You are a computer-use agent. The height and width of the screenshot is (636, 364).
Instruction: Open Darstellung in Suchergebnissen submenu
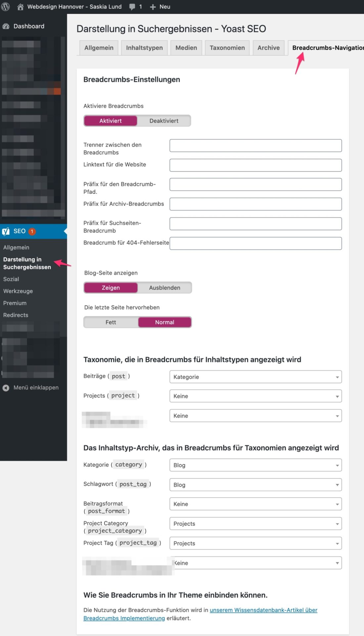click(27, 263)
